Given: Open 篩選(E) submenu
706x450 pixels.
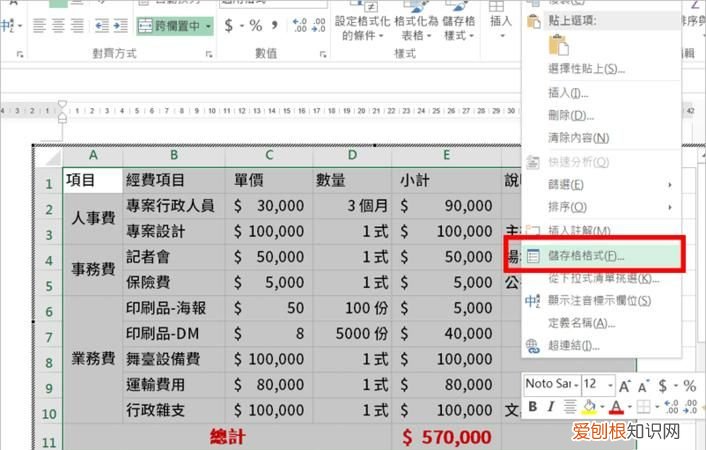Looking at the screenshot, I should click(x=602, y=185).
